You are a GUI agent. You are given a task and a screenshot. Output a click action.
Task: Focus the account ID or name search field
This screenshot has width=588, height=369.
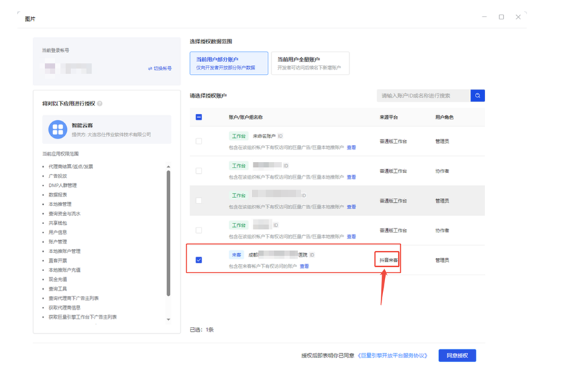(x=422, y=96)
